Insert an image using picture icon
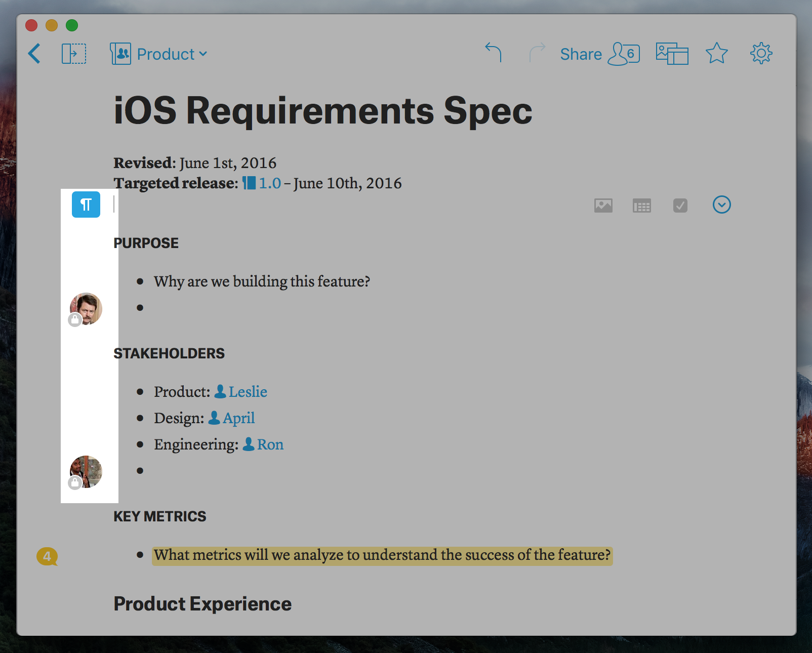This screenshot has height=653, width=812. point(603,206)
